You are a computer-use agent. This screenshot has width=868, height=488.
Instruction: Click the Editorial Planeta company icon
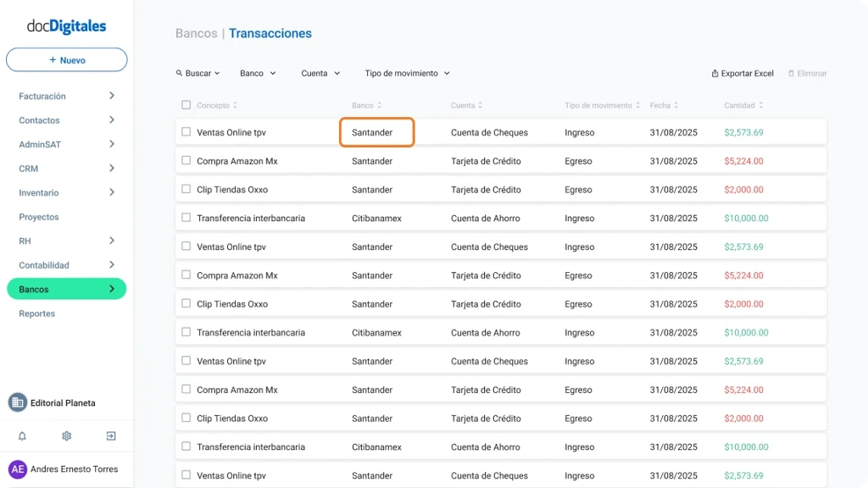(x=19, y=402)
